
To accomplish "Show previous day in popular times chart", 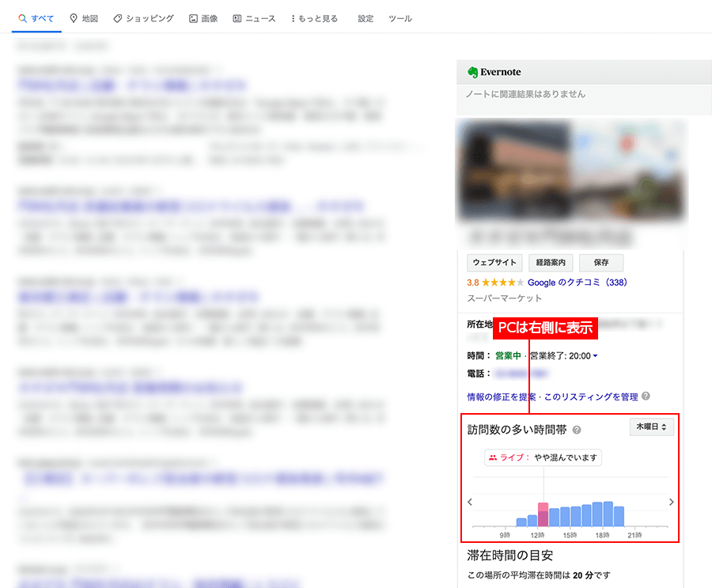I will pyautogui.click(x=470, y=502).
